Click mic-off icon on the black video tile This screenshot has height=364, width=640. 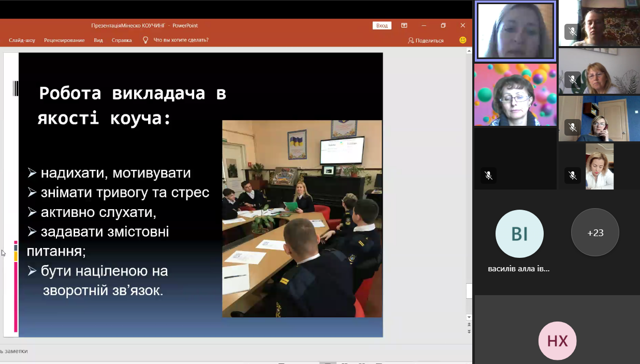(488, 176)
